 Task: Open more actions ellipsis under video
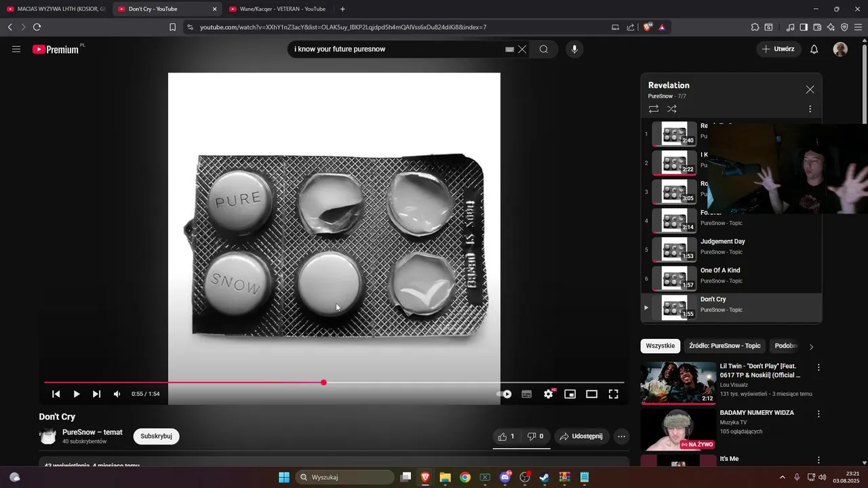tap(621, 436)
